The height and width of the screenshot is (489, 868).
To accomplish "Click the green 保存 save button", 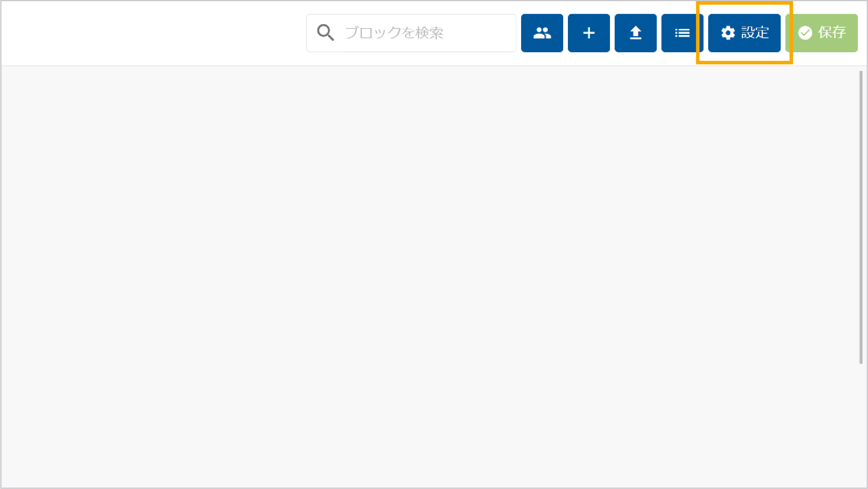I will pos(822,33).
